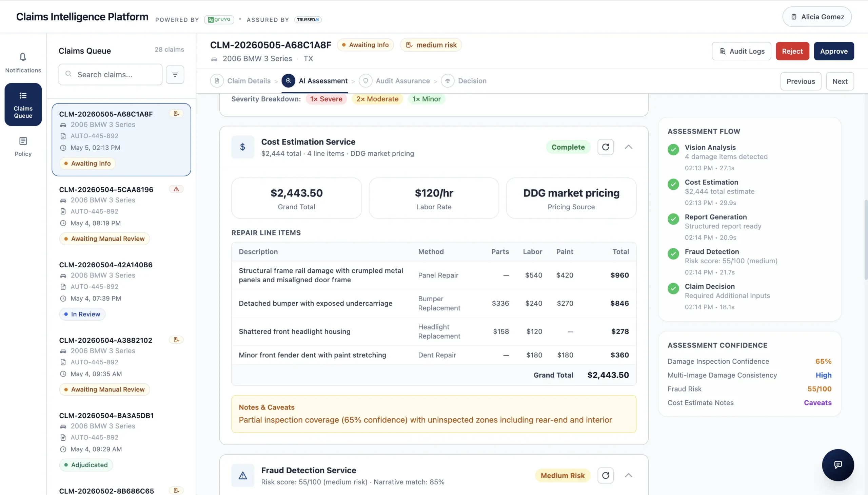Image resolution: width=868 pixels, height=495 pixels.
Task: Click the Report Generation green check icon
Action: coord(673,219)
